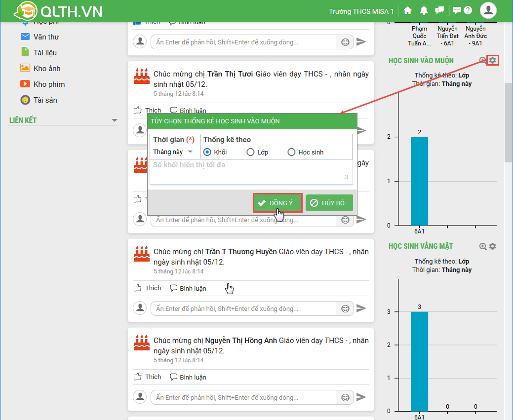Collapse the Liên kết section
This screenshot has height=420, width=513.
[x=115, y=120]
